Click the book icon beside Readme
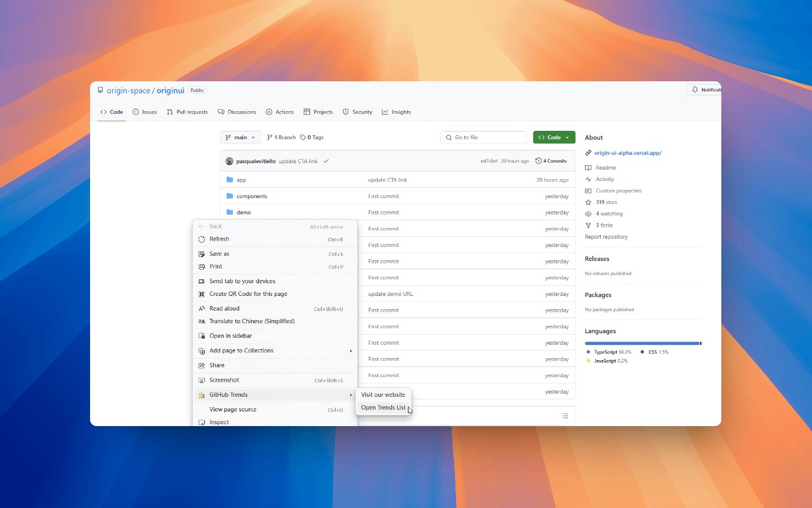Screen dimensions: 812x508 point(588,168)
